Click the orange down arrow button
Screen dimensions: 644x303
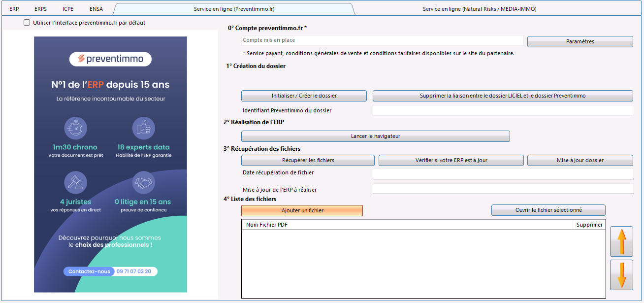coord(621,275)
